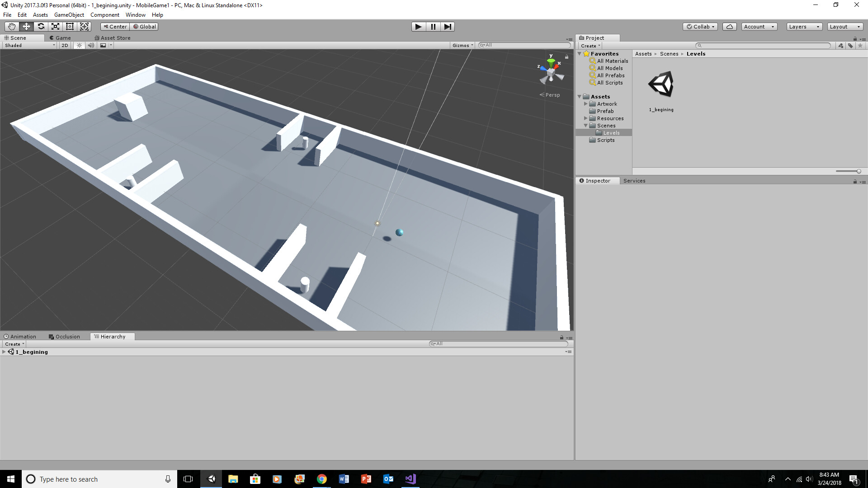Select the Rect Transform tool
The image size is (868, 488).
pyautogui.click(x=70, y=27)
